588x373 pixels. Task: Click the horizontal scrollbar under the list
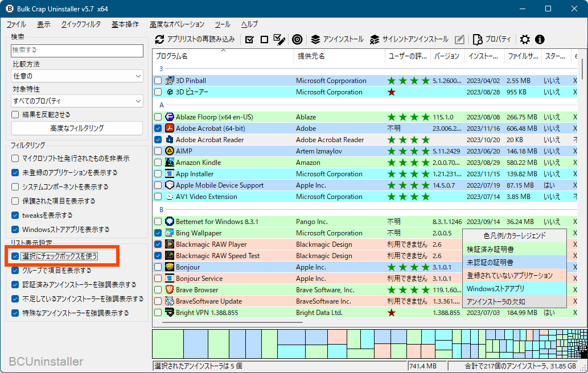(232, 322)
